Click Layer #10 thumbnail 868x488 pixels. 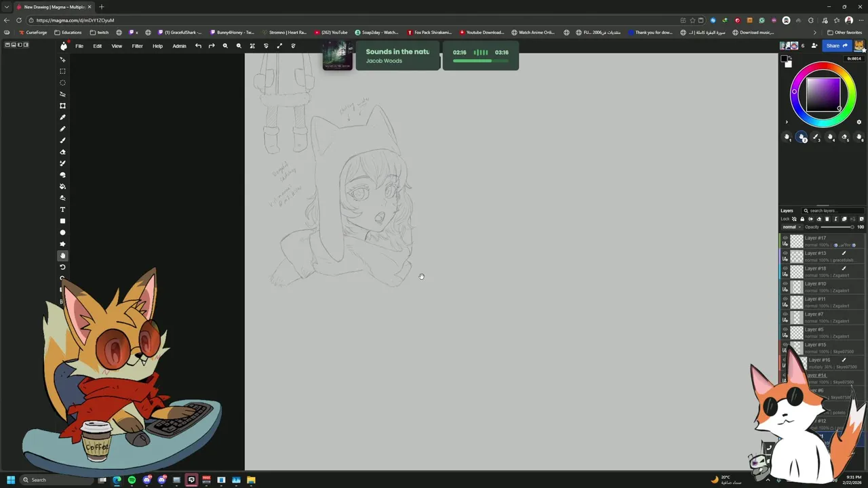pos(797,287)
